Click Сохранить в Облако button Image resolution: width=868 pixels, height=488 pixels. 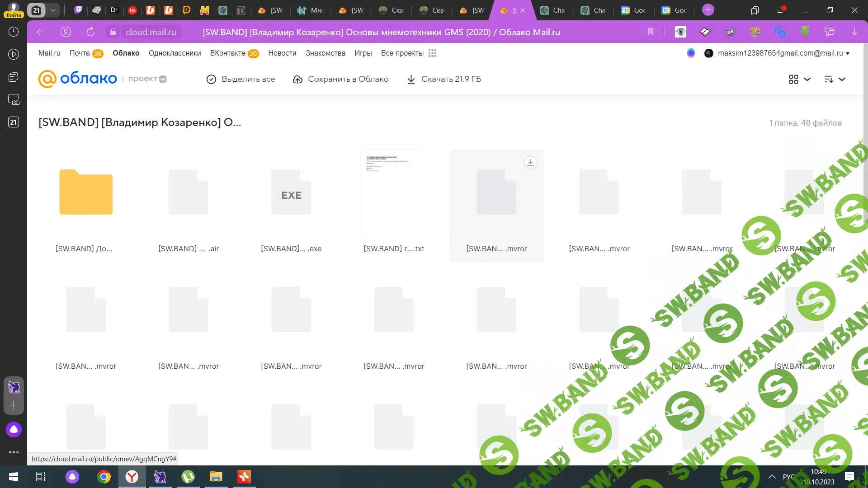[340, 80]
